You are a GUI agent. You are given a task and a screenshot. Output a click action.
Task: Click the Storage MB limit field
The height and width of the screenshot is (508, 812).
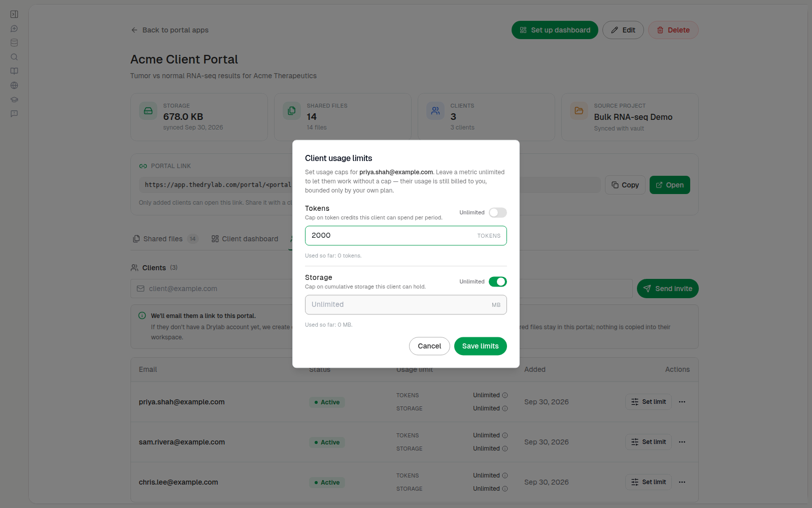point(405,305)
